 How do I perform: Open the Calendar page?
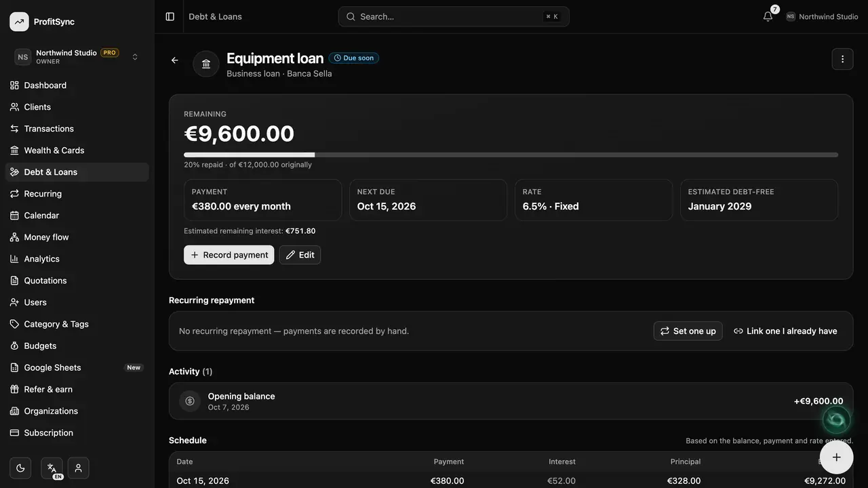click(x=77, y=216)
